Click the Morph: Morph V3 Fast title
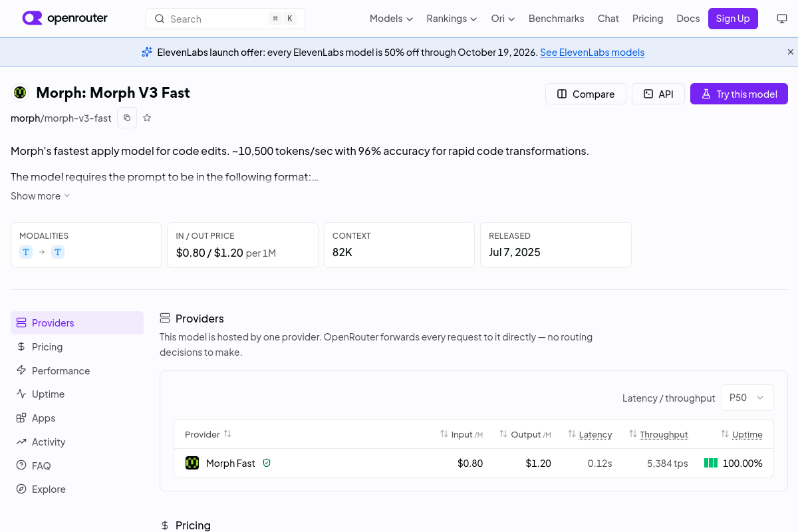798x532 pixels. coord(113,92)
